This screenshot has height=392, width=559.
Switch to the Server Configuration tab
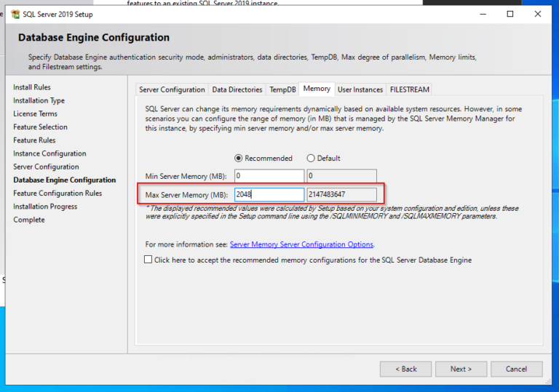point(172,89)
